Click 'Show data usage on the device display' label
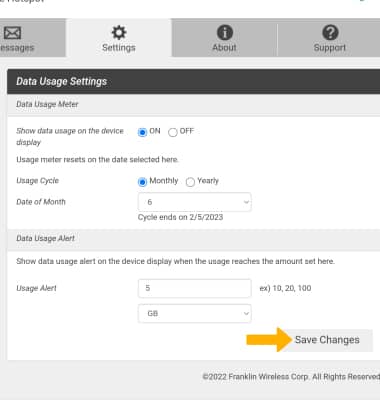The width and height of the screenshot is (380, 400). pos(70,137)
